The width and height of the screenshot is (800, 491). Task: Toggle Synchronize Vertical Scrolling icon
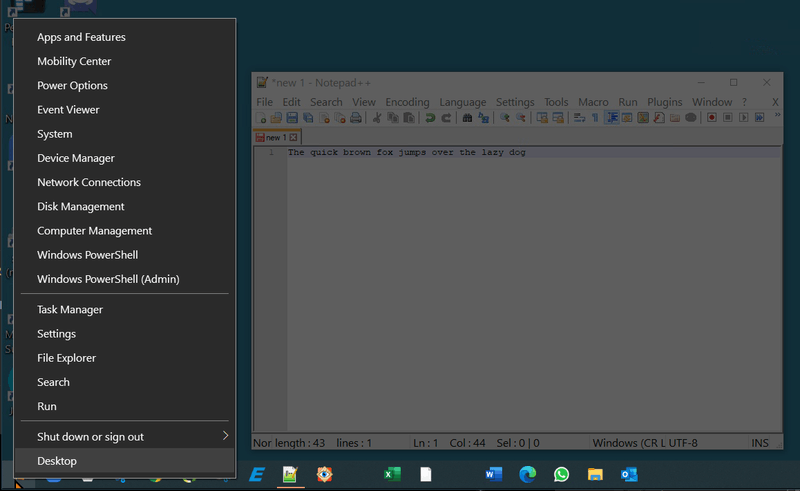click(542, 118)
